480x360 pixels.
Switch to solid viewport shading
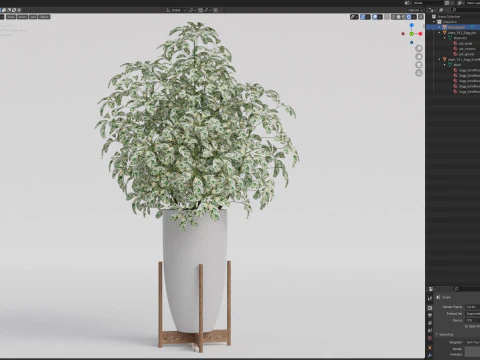399,17
